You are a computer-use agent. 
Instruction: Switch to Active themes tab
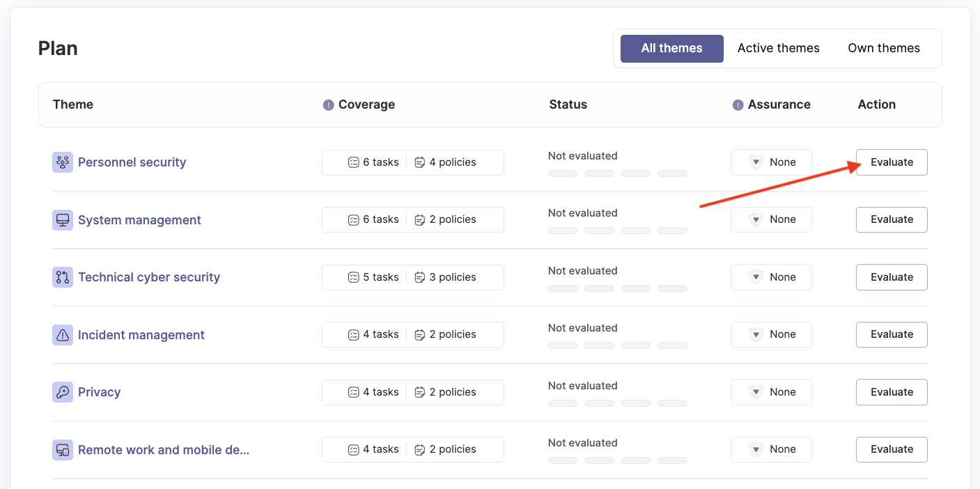click(779, 49)
